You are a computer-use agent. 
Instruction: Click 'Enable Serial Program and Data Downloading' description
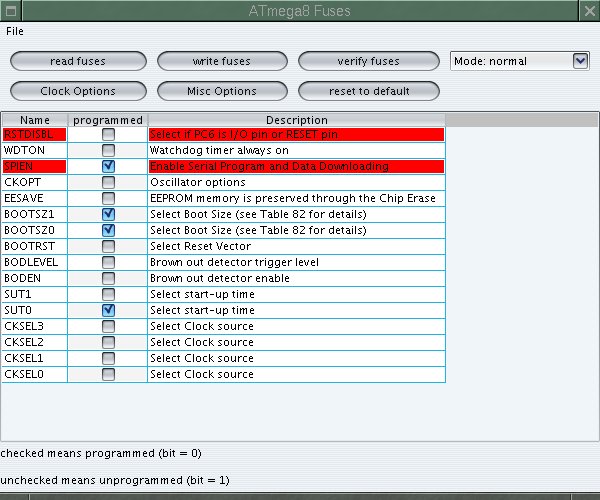point(297,166)
